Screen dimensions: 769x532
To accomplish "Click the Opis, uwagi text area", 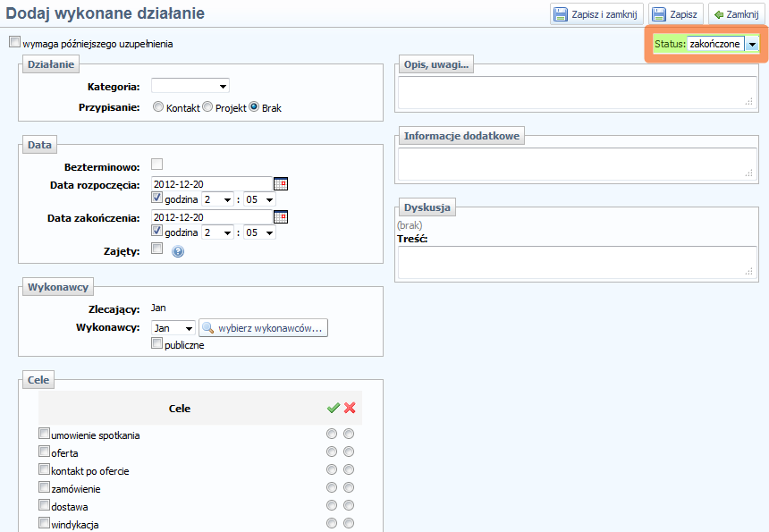I will 578,92.
